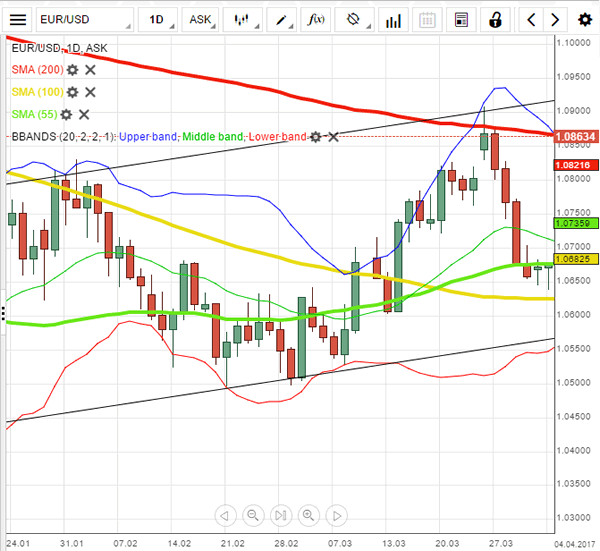The height and width of the screenshot is (551, 600).
Task: Remove the SMA (55) indicator
Action: [x=84, y=114]
